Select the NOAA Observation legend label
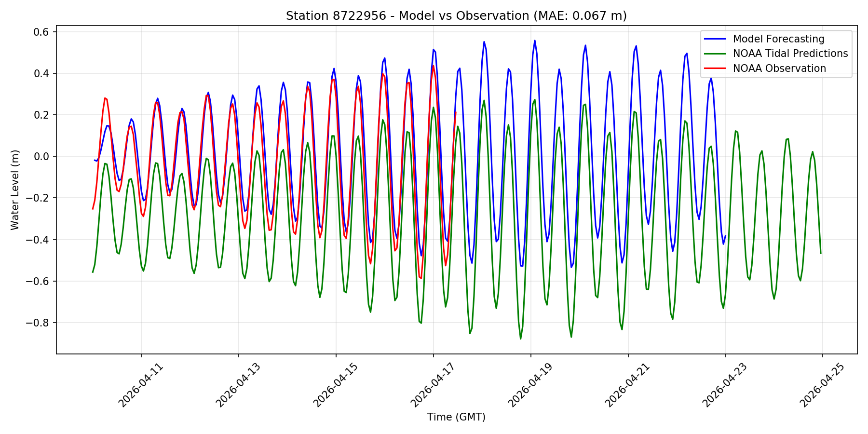 point(779,68)
